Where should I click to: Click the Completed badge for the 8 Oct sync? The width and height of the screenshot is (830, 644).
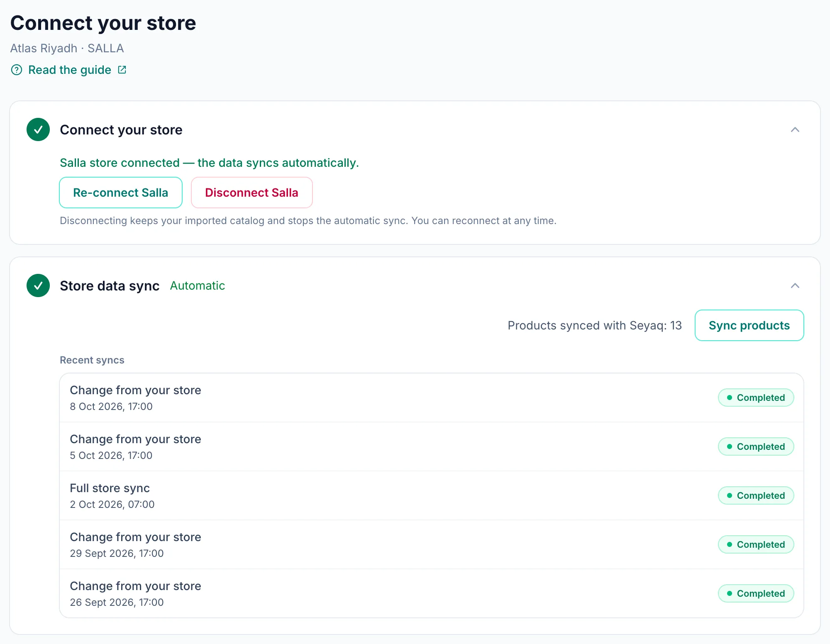(x=756, y=398)
